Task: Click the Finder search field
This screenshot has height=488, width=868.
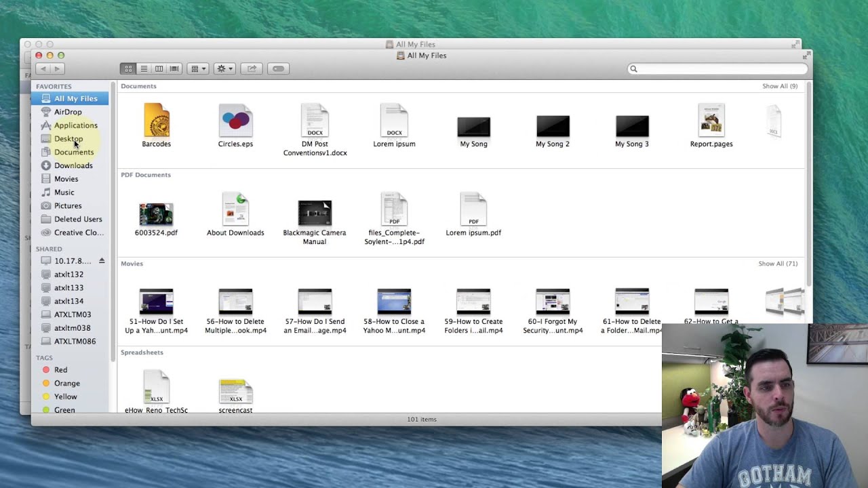Action: pyautogui.click(x=717, y=68)
